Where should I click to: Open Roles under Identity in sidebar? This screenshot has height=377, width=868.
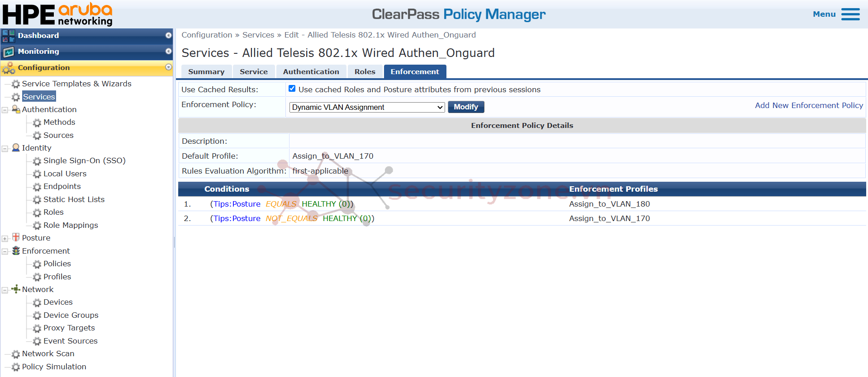click(53, 212)
